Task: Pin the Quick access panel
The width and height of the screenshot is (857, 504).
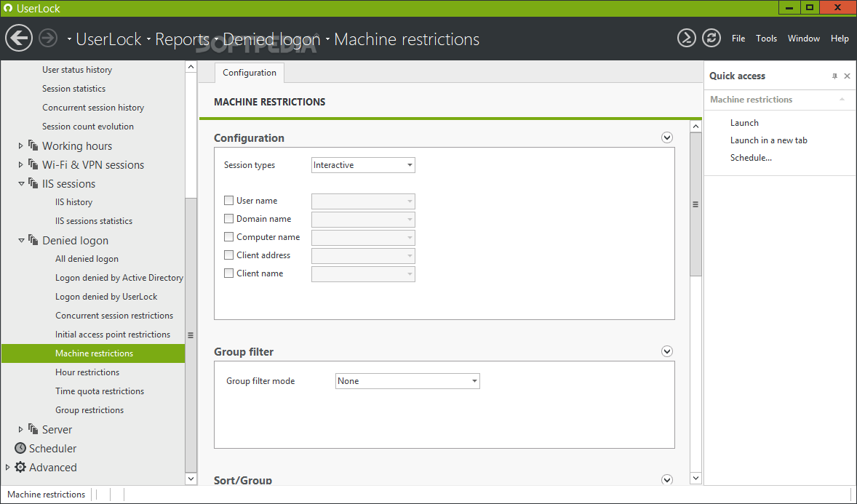Action: click(834, 76)
